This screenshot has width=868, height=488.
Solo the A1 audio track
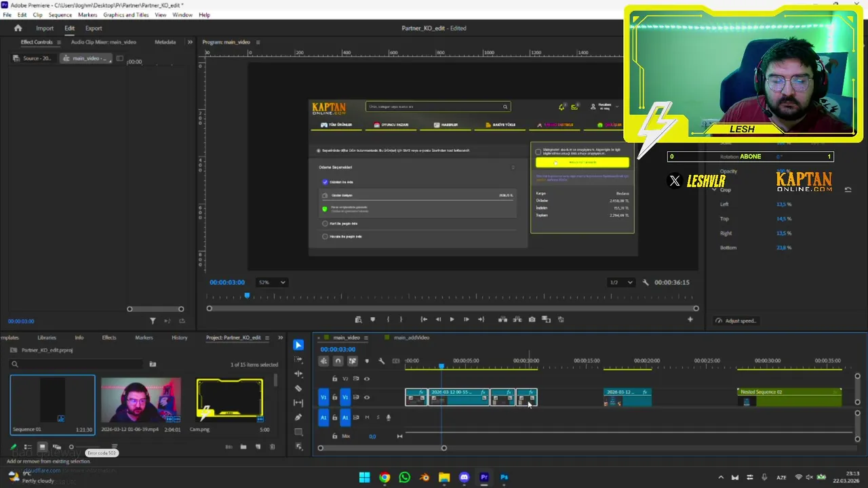tap(378, 418)
